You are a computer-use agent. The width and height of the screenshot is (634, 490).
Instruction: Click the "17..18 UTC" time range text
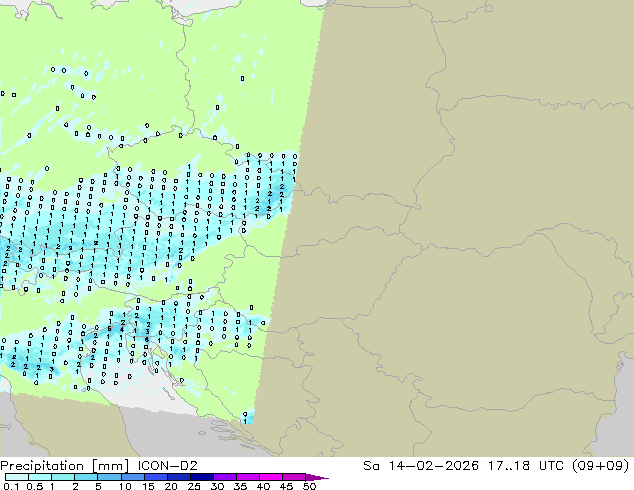[524, 466]
